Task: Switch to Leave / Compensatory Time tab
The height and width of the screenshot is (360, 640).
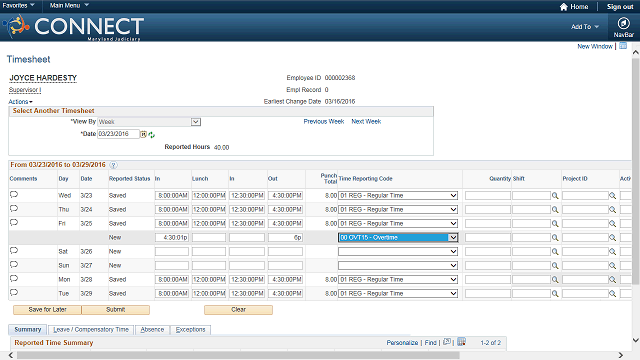Action: (91, 329)
